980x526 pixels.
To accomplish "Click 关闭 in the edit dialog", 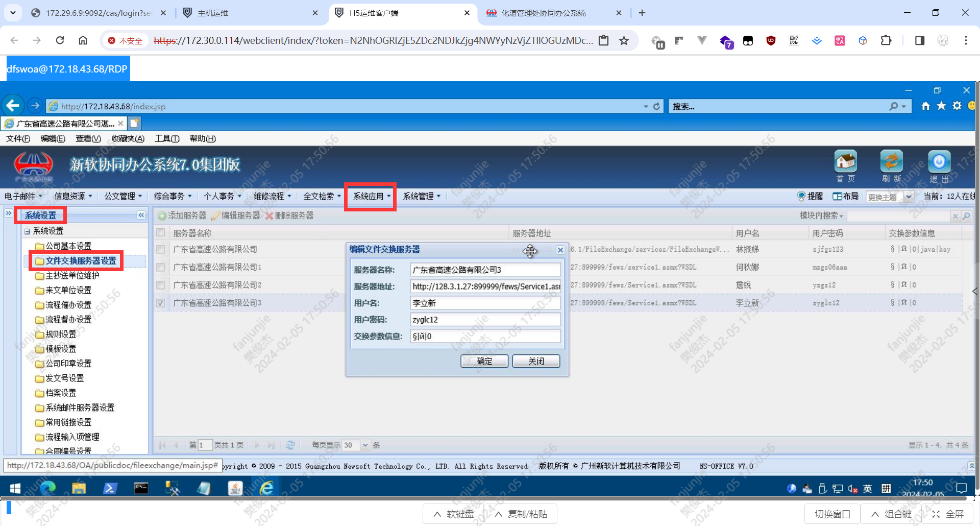I will pyautogui.click(x=536, y=361).
